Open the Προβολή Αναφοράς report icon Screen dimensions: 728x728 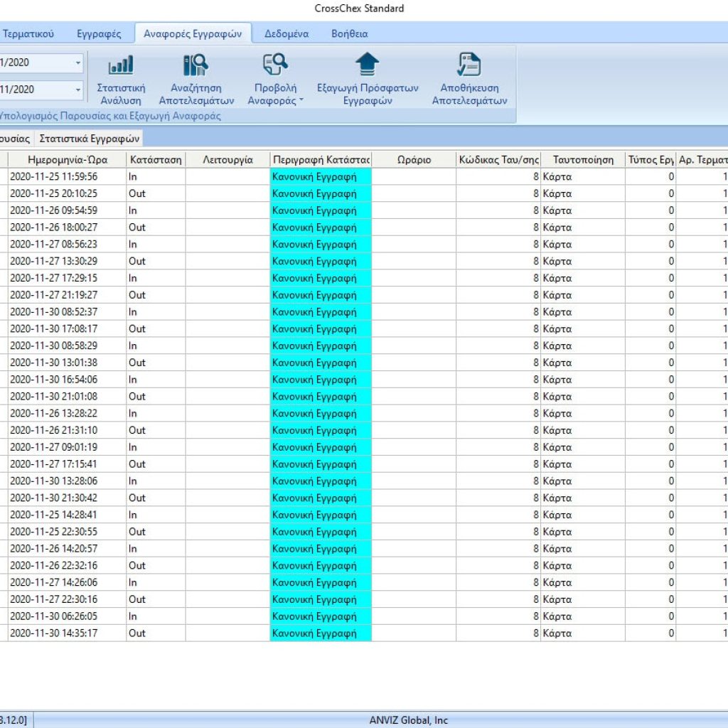275,65
